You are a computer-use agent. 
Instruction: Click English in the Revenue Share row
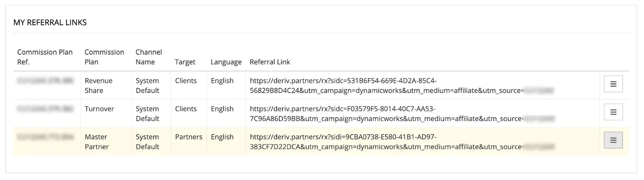click(222, 81)
